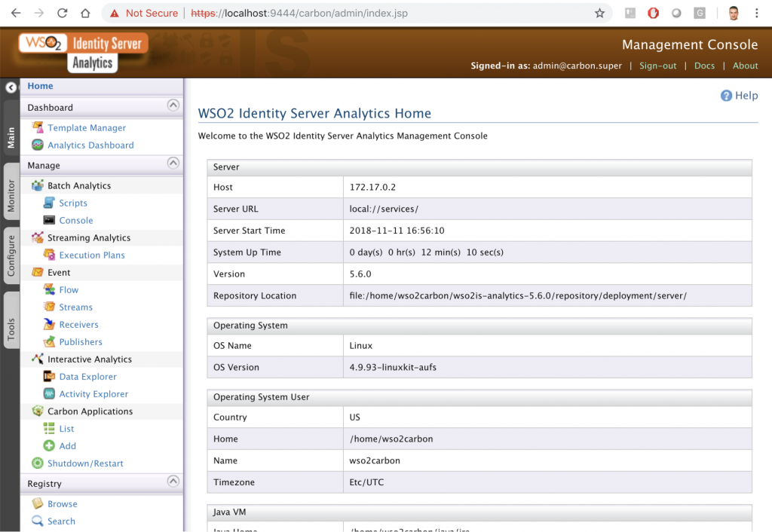Hide the left menu with the arrow toggle

pyautogui.click(x=11, y=87)
